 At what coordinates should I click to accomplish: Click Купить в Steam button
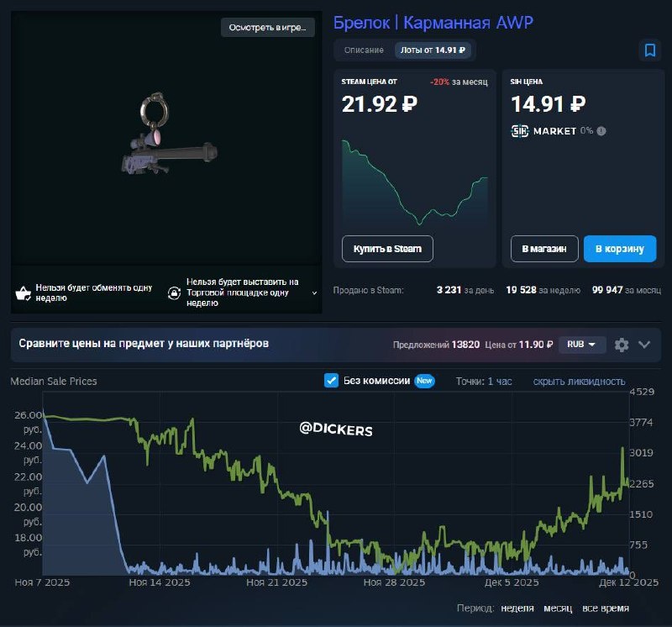pos(387,249)
